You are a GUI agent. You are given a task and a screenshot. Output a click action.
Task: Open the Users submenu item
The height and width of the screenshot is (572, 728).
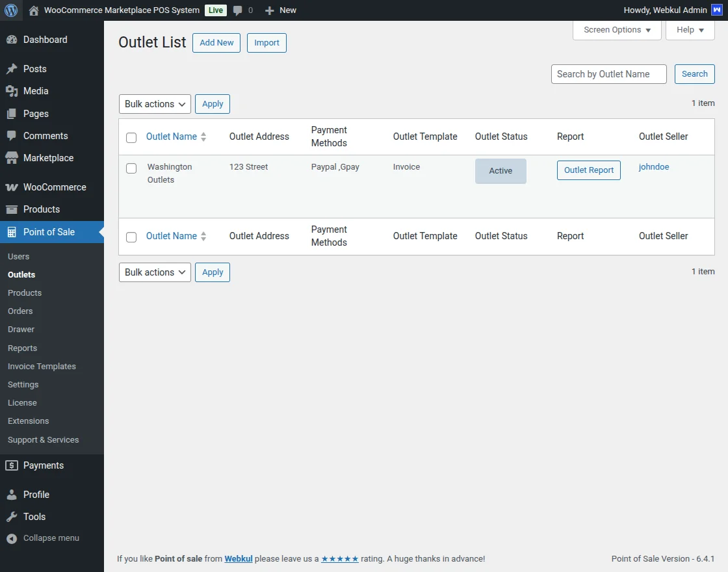pyautogui.click(x=19, y=256)
